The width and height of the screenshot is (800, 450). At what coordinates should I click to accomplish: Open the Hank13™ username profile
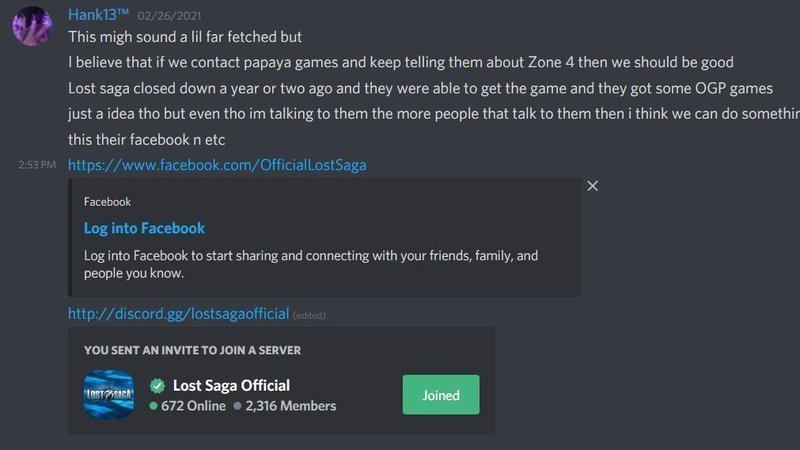[x=98, y=14]
